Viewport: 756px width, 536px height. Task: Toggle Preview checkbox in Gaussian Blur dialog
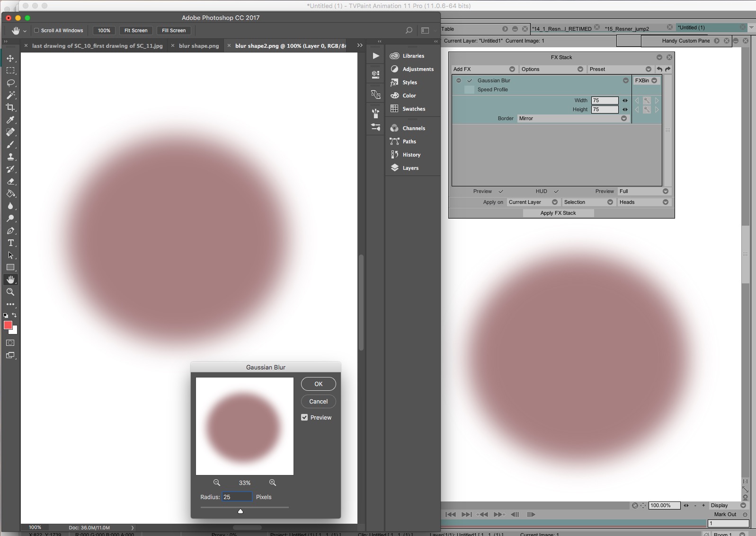point(304,417)
